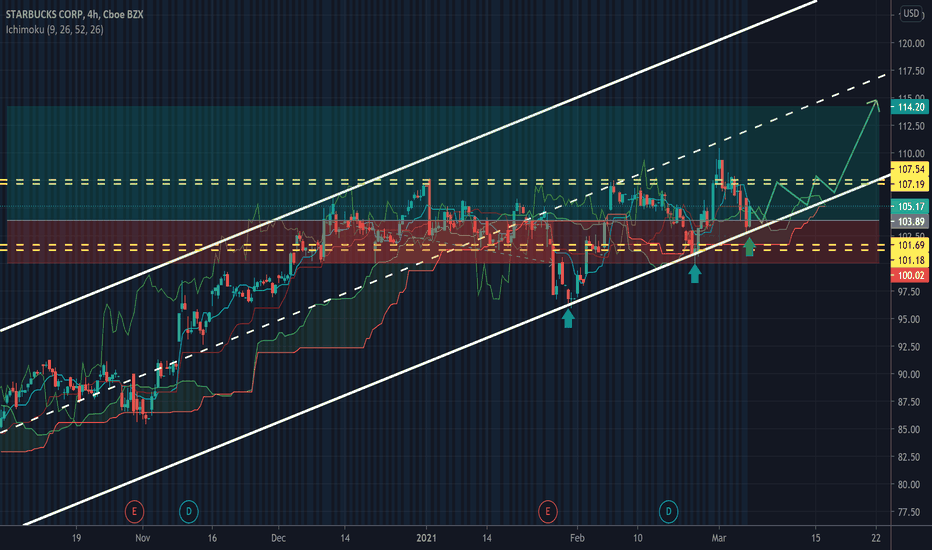
Task: Select the teal up arrow below the late-February low
Action: [695, 274]
